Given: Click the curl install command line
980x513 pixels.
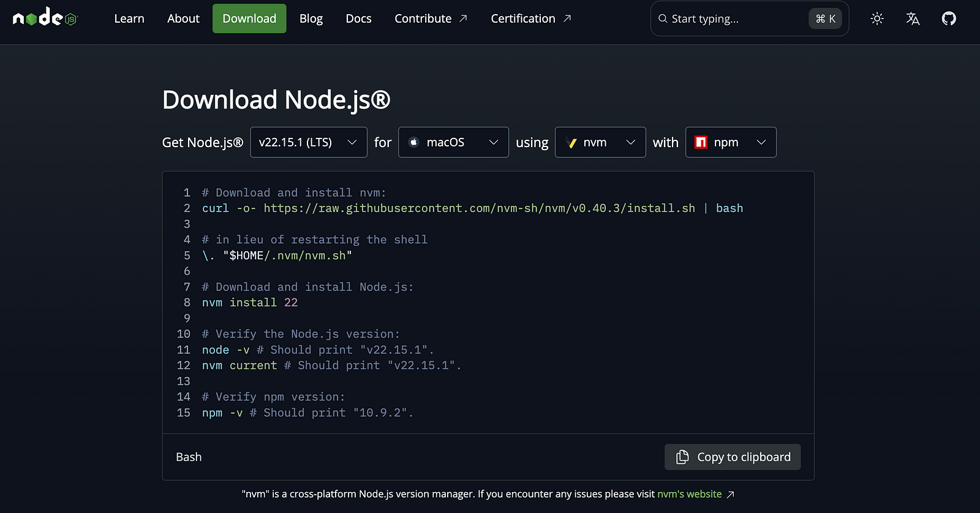Looking at the screenshot, I should (x=472, y=208).
